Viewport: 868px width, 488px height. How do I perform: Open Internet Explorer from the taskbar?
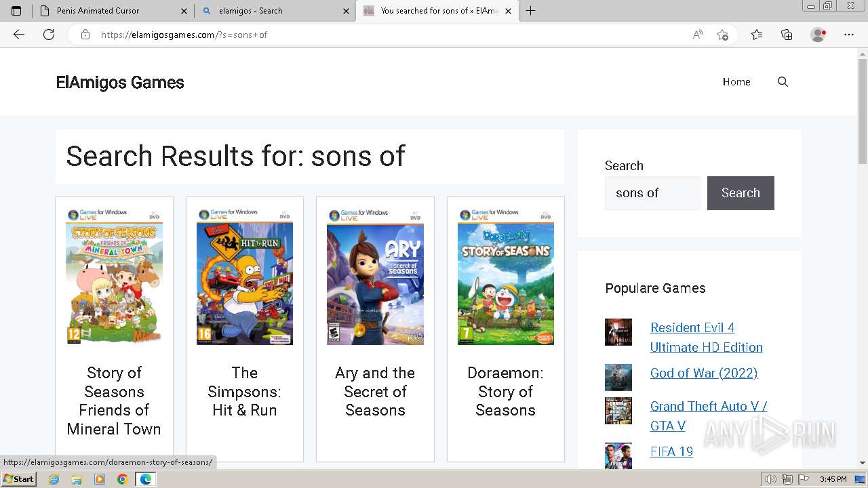point(54,479)
